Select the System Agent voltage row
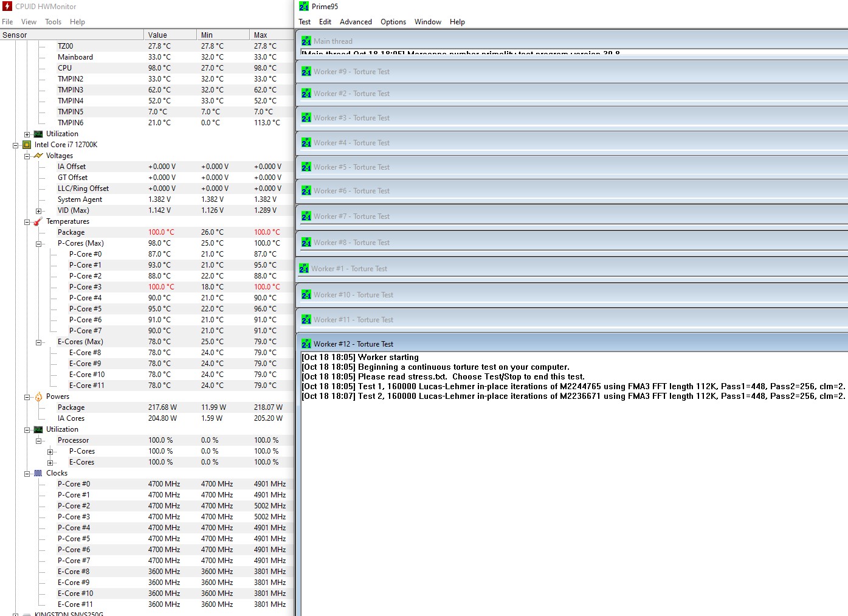The image size is (848, 616). click(147, 199)
